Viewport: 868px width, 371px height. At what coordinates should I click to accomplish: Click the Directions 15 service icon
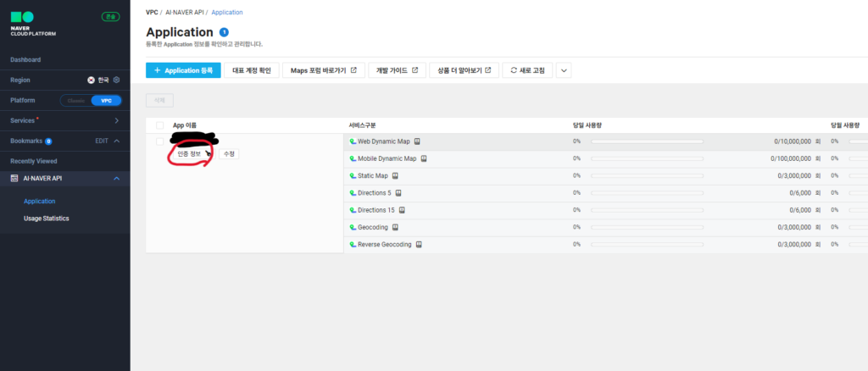353,210
